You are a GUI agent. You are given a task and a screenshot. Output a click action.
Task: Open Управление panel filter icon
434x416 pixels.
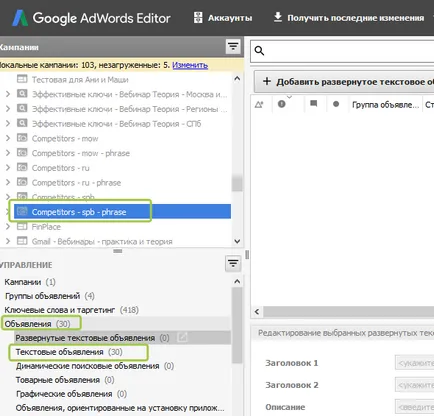233,264
